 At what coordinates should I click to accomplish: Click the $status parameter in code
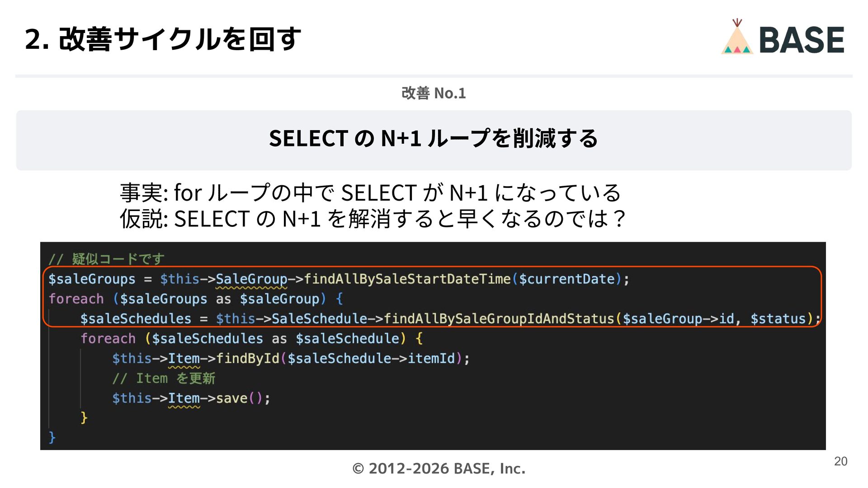click(778, 319)
